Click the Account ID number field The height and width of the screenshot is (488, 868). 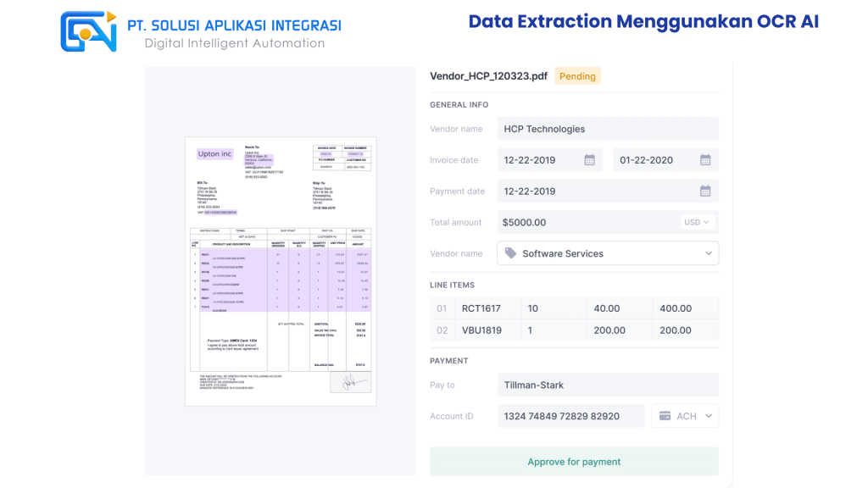tap(570, 416)
